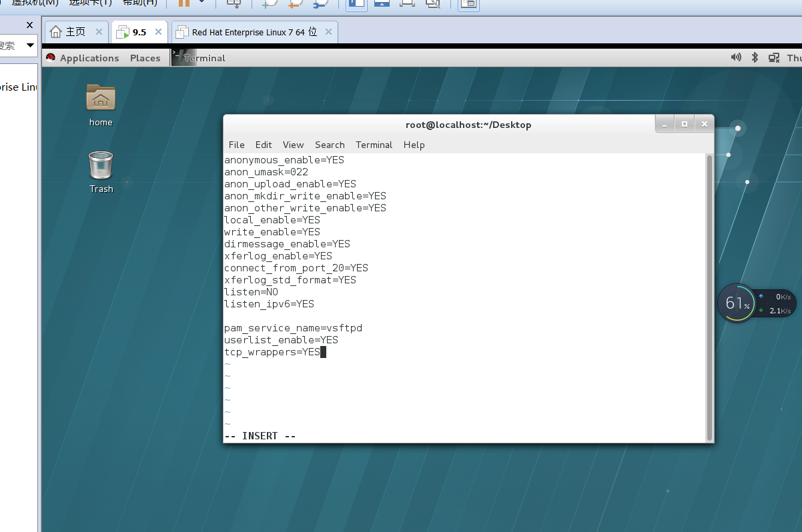This screenshot has height=532, width=802.
Task: Open the home folder on the desktop
Action: click(x=101, y=99)
